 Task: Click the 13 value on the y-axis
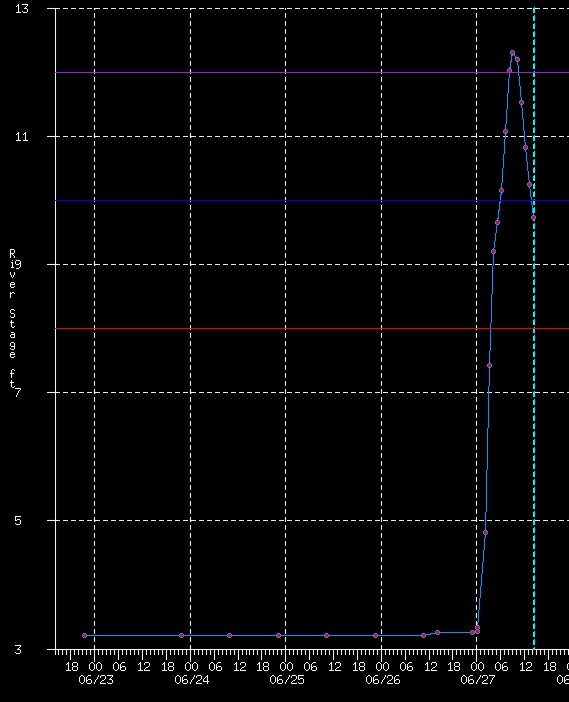point(21,9)
